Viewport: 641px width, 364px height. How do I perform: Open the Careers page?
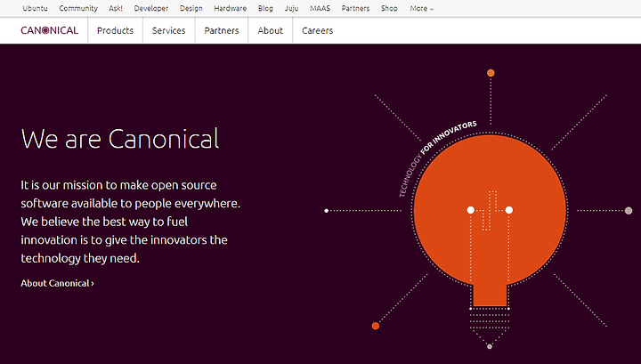(x=317, y=30)
